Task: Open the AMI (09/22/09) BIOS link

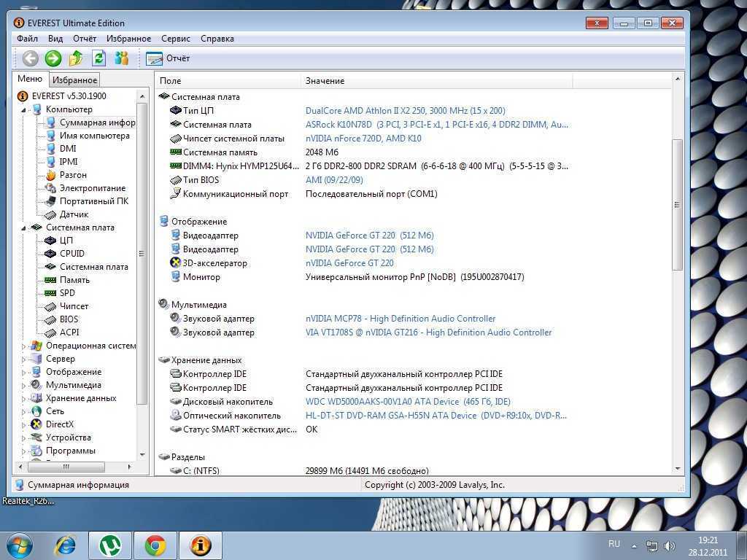Action: [x=334, y=180]
